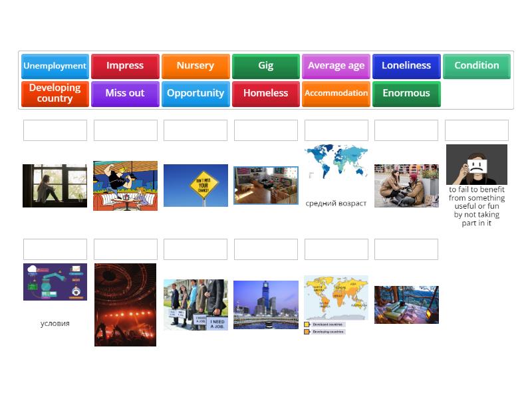The width and height of the screenshot is (532, 399).
Task: Click the answer slot above условия picture
Action: [x=55, y=249]
